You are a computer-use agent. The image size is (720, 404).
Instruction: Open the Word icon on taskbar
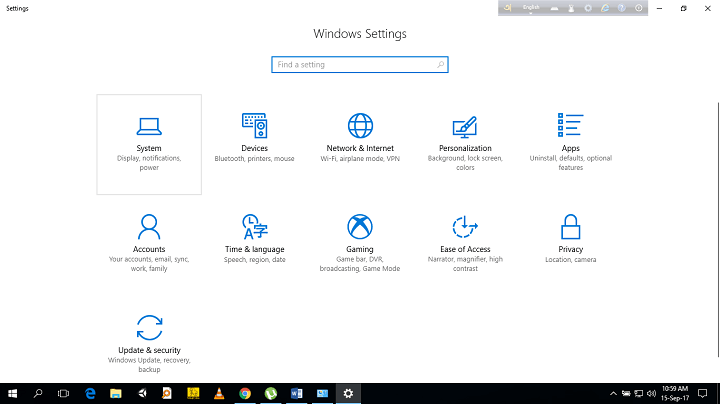tap(297, 393)
